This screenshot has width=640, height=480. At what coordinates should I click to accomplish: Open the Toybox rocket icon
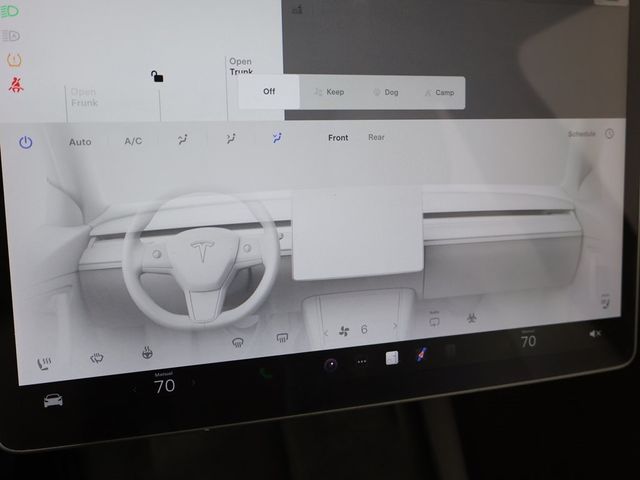(x=422, y=355)
